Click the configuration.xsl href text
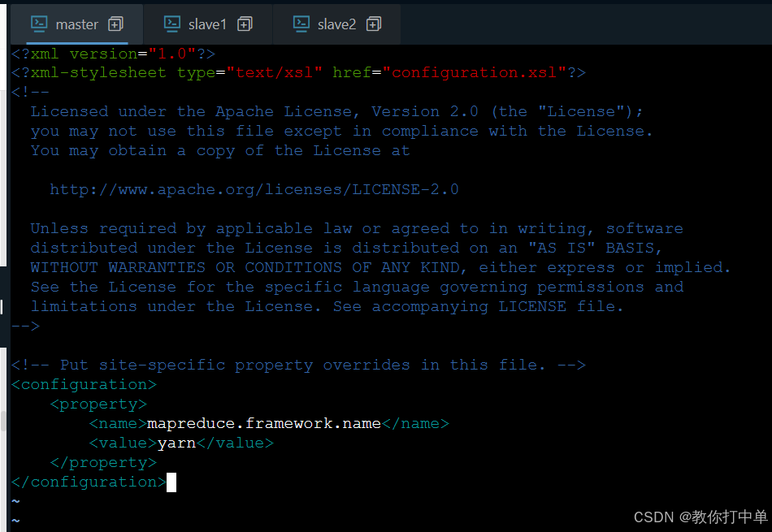772x532 pixels. pos(474,73)
